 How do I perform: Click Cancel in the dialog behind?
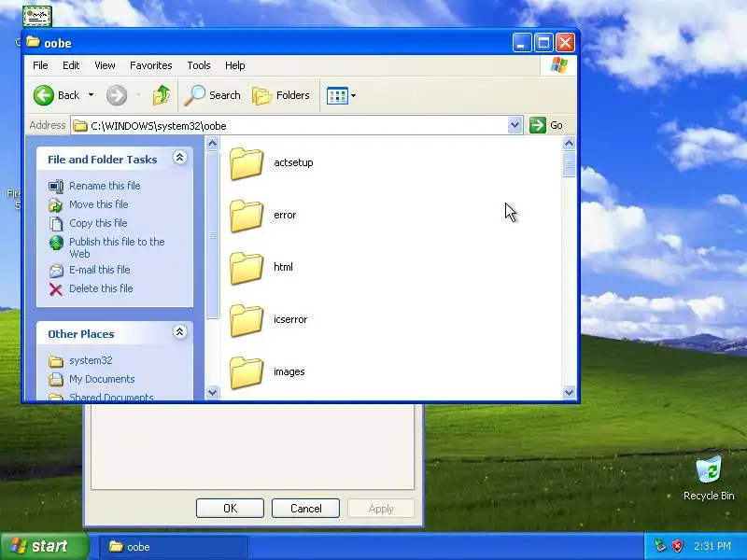click(x=306, y=508)
